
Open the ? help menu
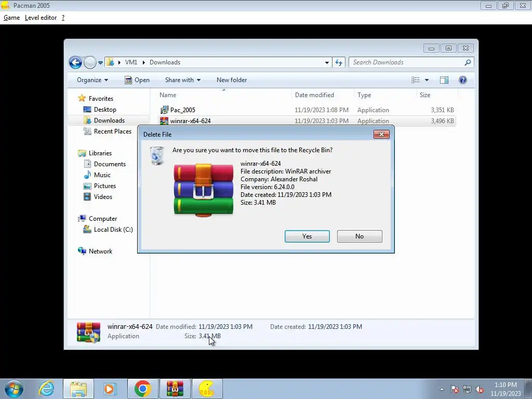click(x=63, y=18)
